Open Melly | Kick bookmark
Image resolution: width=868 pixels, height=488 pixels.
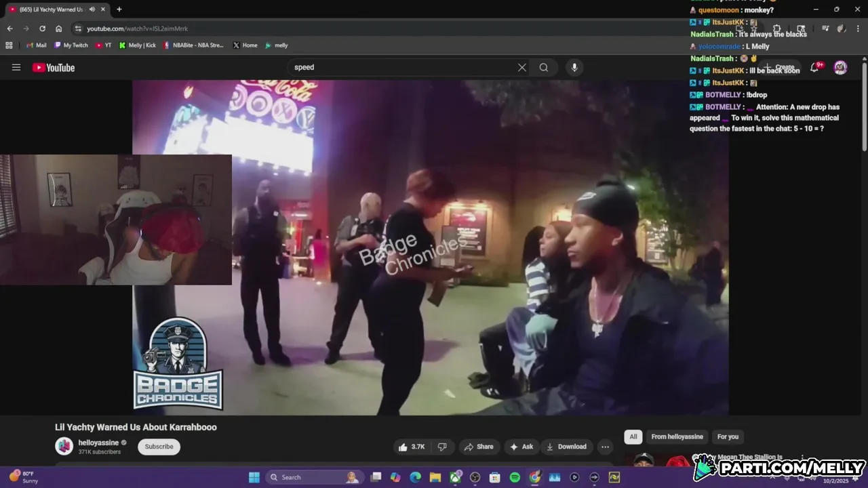coord(138,45)
